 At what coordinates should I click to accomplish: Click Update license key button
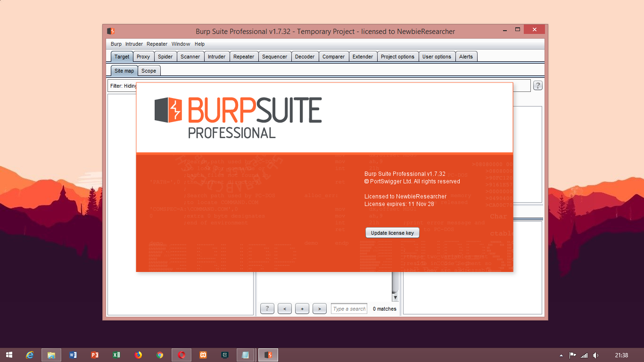[392, 233]
